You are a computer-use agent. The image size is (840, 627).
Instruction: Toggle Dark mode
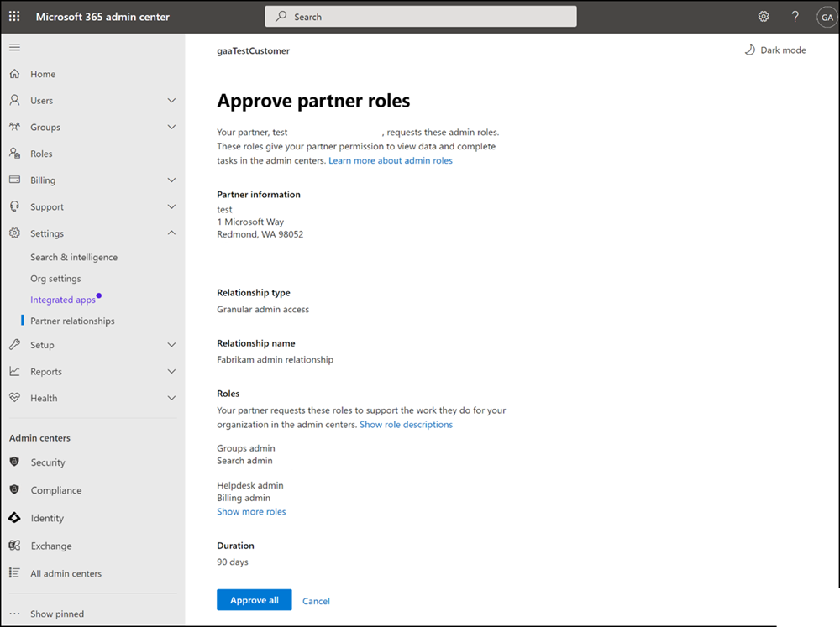click(x=774, y=50)
